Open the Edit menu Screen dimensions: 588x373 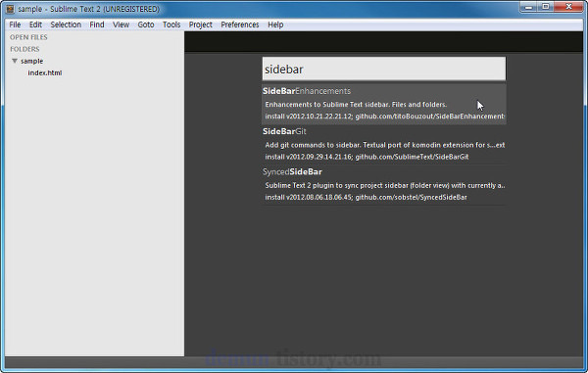pyautogui.click(x=35, y=24)
